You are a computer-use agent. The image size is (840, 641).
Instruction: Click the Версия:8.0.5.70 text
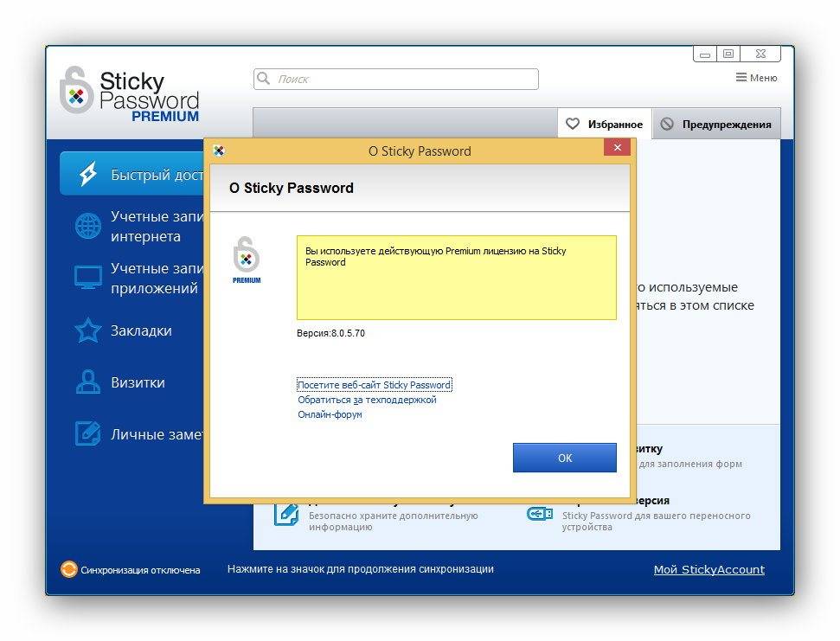330,333
